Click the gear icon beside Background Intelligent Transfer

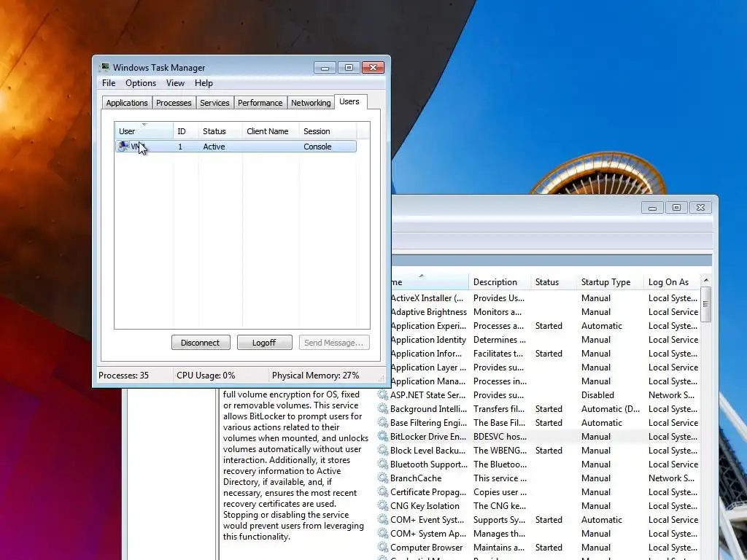382,408
